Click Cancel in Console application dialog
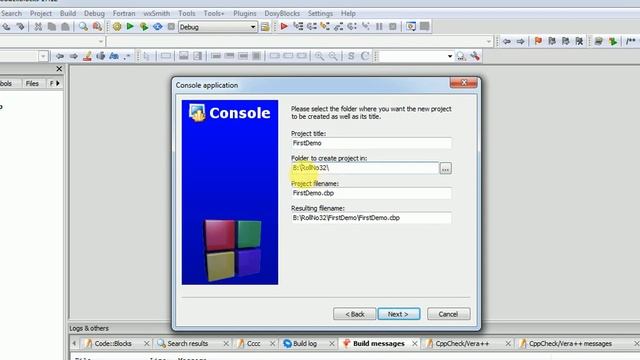The height and width of the screenshot is (360, 640). click(448, 314)
